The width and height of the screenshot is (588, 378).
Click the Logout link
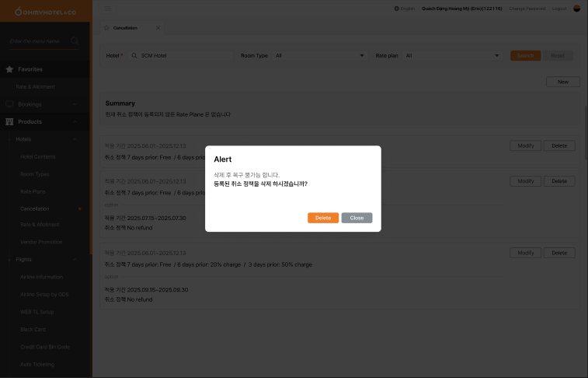tap(559, 9)
